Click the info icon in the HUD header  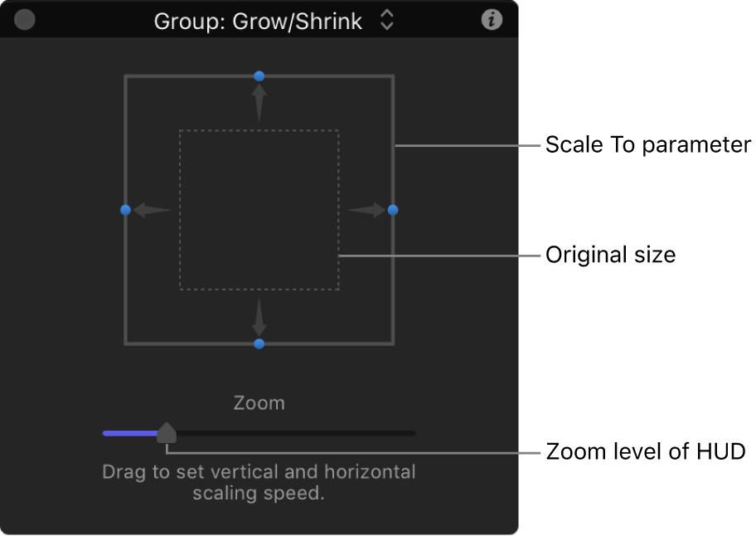coord(491,19)
